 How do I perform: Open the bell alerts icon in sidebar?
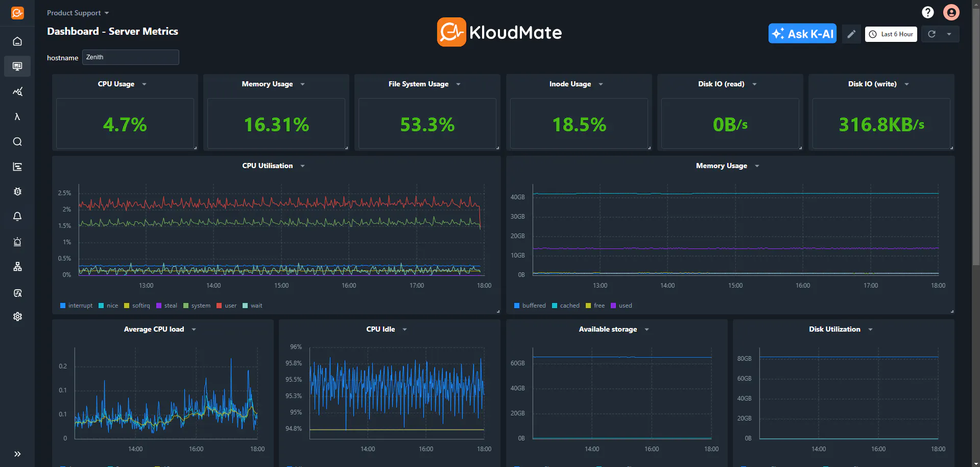[x=17, y=217]
